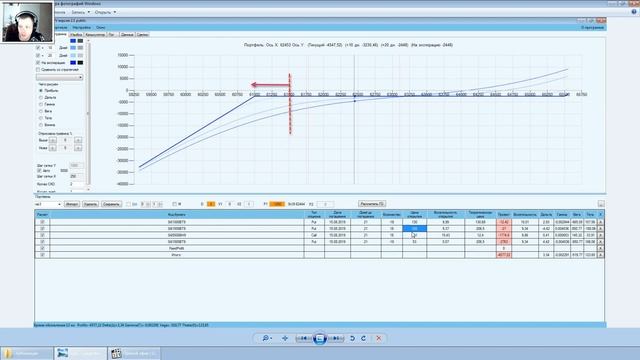Delete the photo with the red X icon
The height and width of the screenshot is (360, 640).
pos(379,338)
